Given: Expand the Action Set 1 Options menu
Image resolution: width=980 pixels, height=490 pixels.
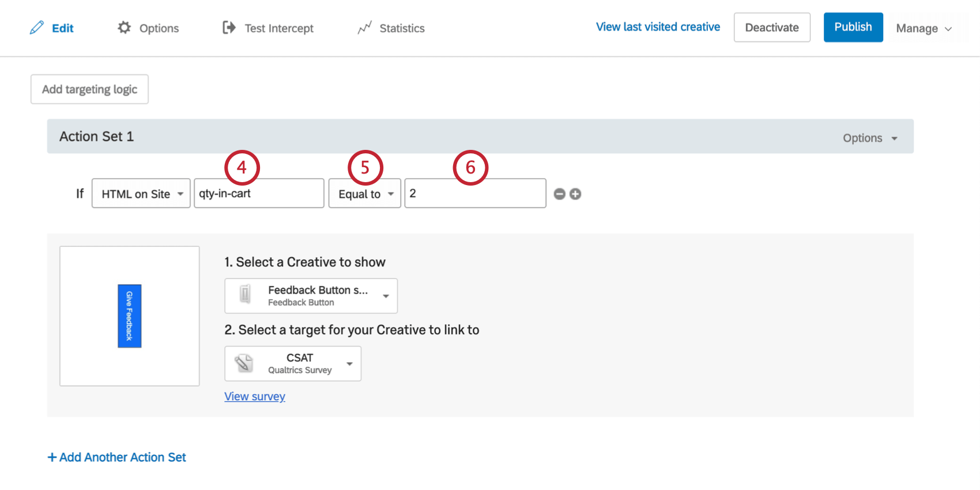Looking at the screenshot, I should click(869, 138).
